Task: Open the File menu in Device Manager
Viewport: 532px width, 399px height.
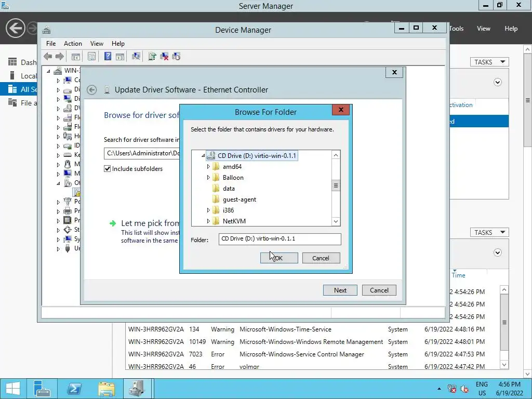Action: coord(51,44)
